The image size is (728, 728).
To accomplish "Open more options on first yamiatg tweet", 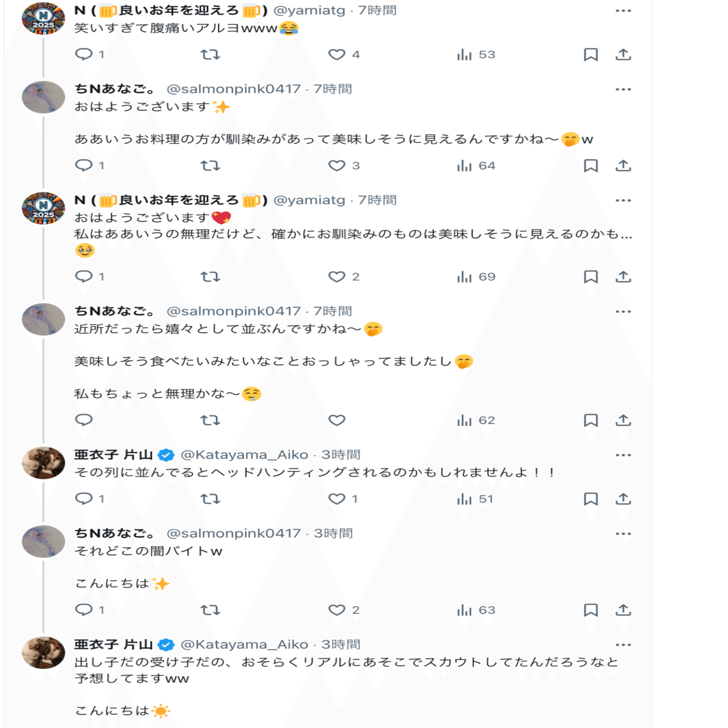I will point(623,11).
